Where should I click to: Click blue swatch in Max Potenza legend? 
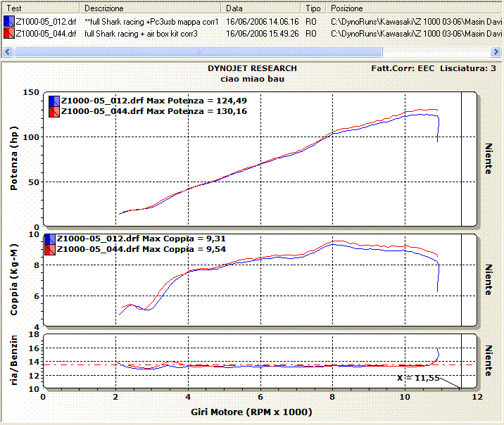click(x=53, y=101)
